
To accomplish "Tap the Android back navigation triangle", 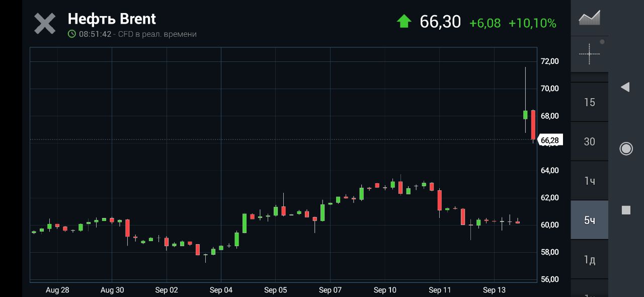I will pos(625,87).
